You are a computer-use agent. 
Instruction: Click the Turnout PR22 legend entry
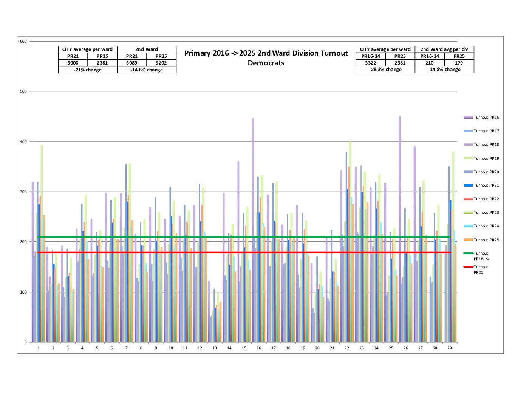point(486,199)
